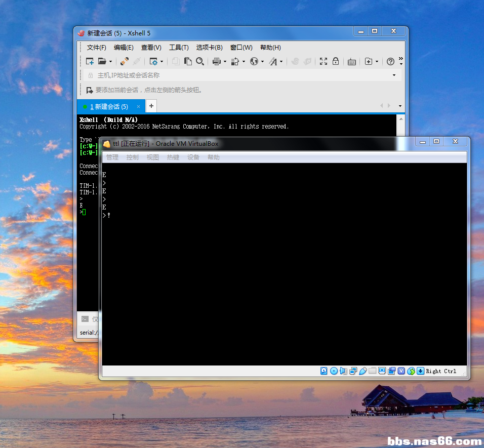
Task: Open the 控制 menu in VirtualBox window
Action: [x=133, y=157]
